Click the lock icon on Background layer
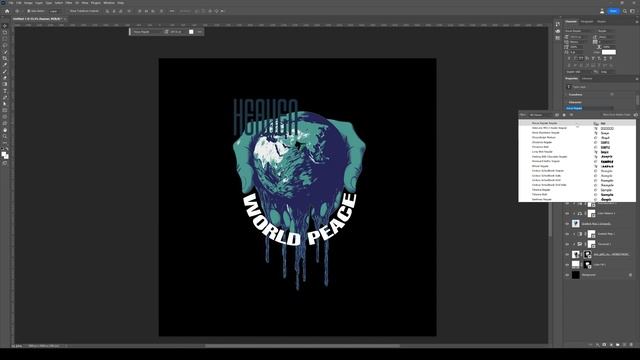 (x=631, y=275)
